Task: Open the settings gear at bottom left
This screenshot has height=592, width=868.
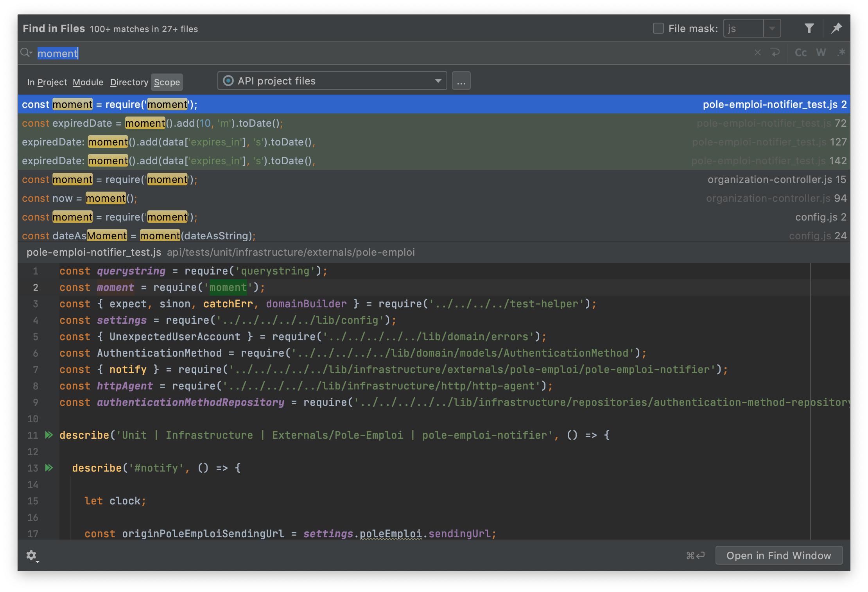Action: coord(32,556)
